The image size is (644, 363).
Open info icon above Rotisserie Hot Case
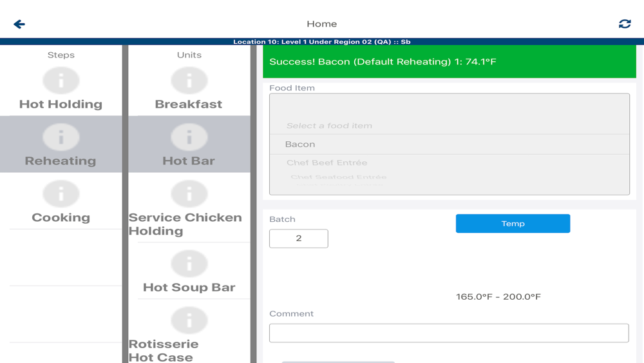coord(189,320)
